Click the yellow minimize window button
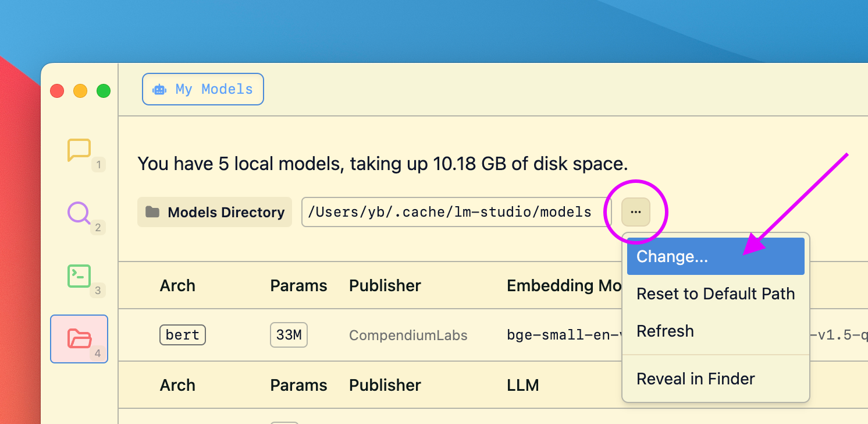The image size is (868, 424). (x=80, y=91)
